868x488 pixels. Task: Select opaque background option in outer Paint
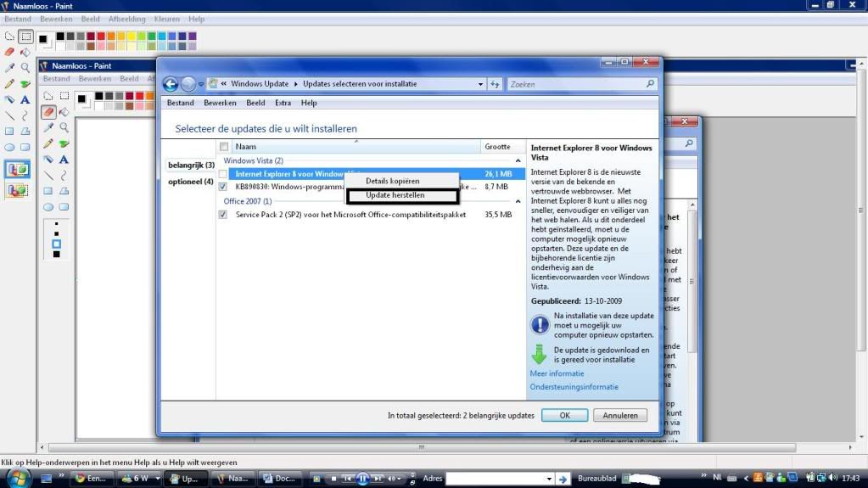[x=17, y=169]
